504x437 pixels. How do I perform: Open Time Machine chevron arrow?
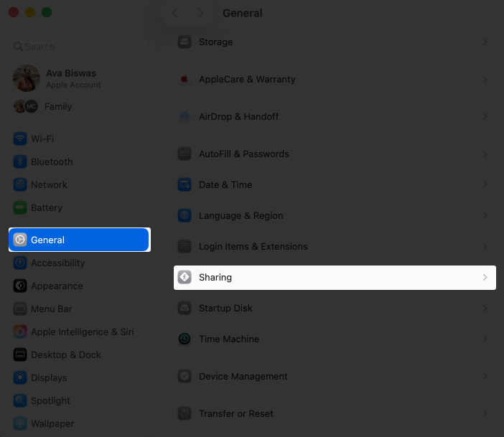(485, 339)
